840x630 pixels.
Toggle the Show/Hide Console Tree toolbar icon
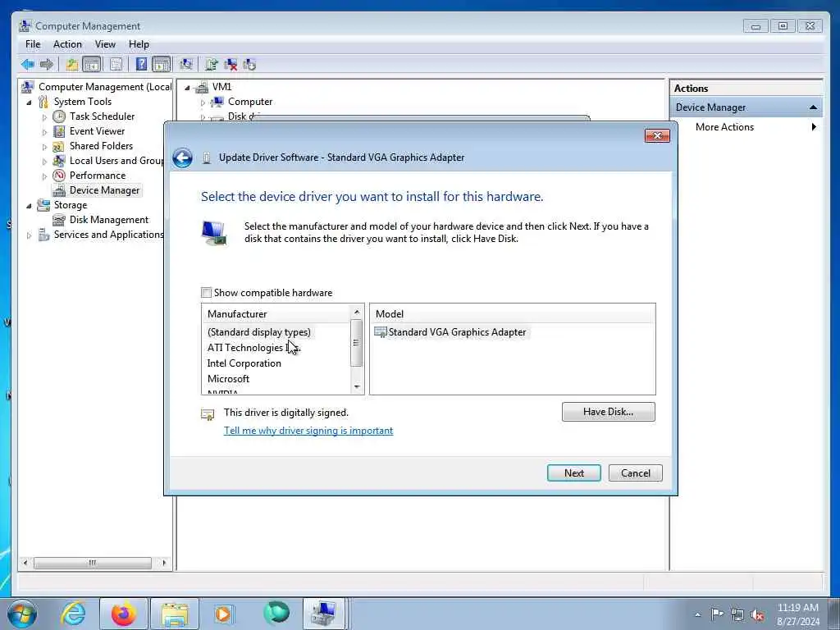pyautogui.click(x=92, y=65)
